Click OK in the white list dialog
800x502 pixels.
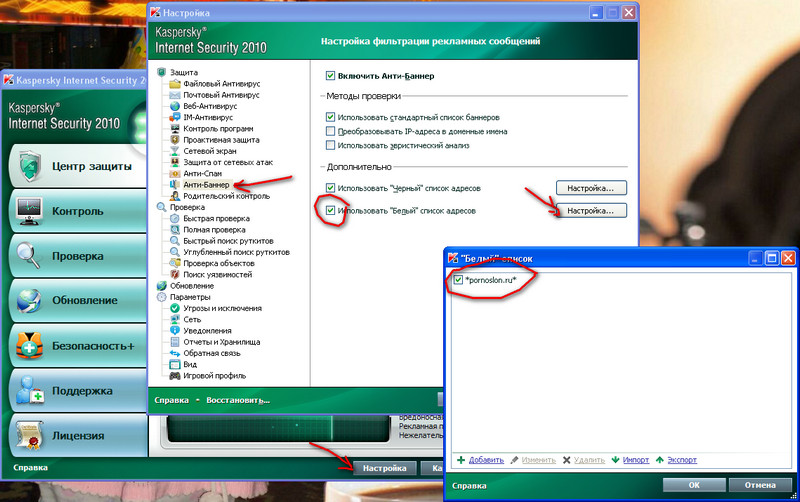pos(694,485)
